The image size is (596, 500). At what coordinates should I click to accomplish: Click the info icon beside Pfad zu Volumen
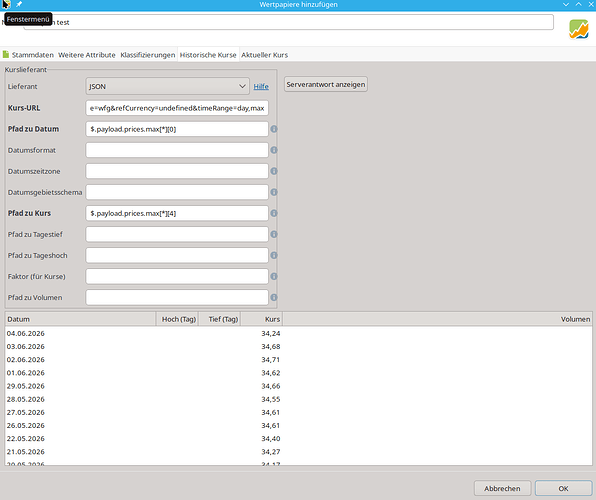point(274,297)
